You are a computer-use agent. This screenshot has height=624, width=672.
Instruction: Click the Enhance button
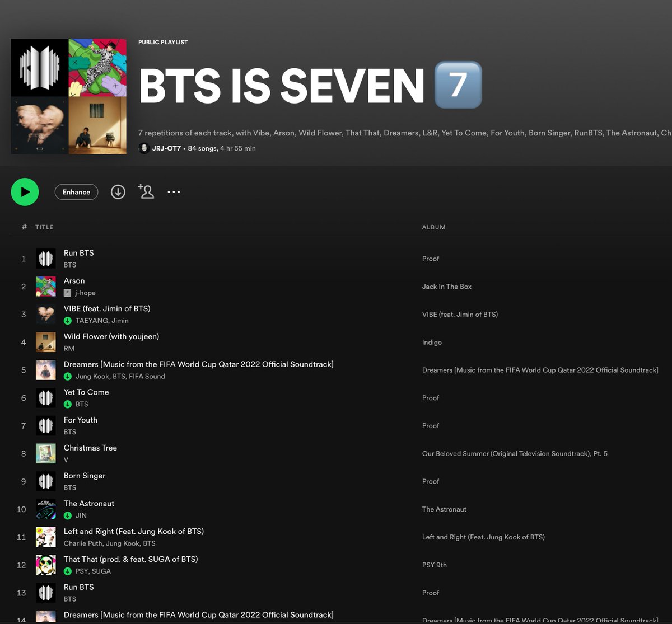pyautogui.click(x=76, y=192)
